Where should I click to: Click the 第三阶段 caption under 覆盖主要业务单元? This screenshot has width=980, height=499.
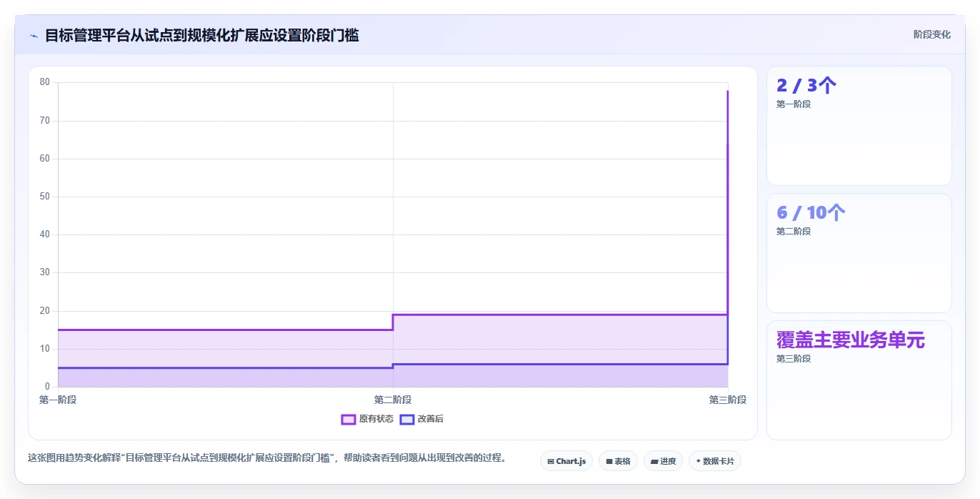click(794, 359)
